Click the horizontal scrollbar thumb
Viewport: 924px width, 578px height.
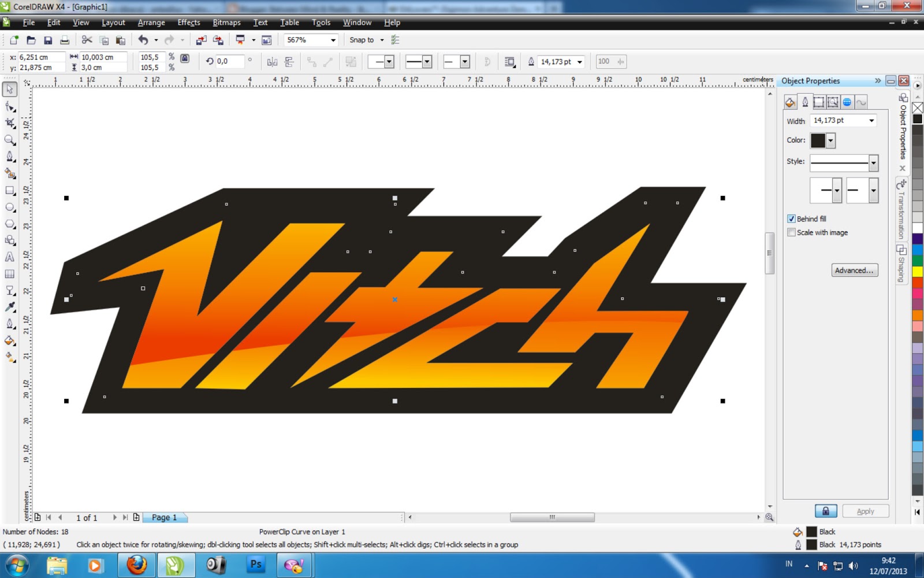(552, 517)
